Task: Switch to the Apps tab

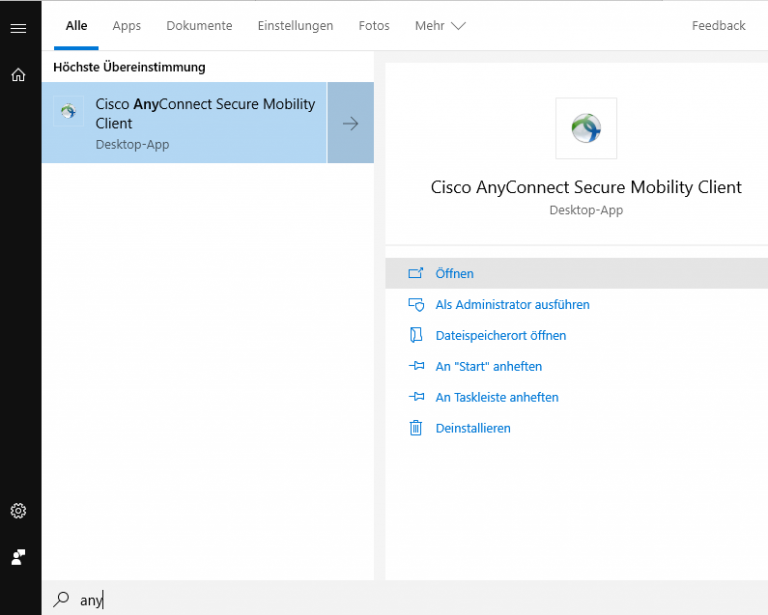Action: click(x=126, y=25)
